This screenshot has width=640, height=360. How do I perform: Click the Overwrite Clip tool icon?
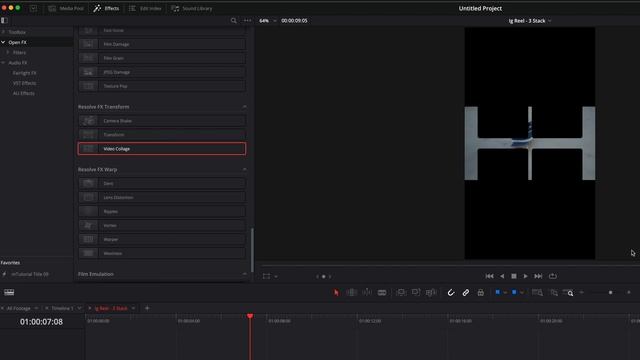(416, 293)
